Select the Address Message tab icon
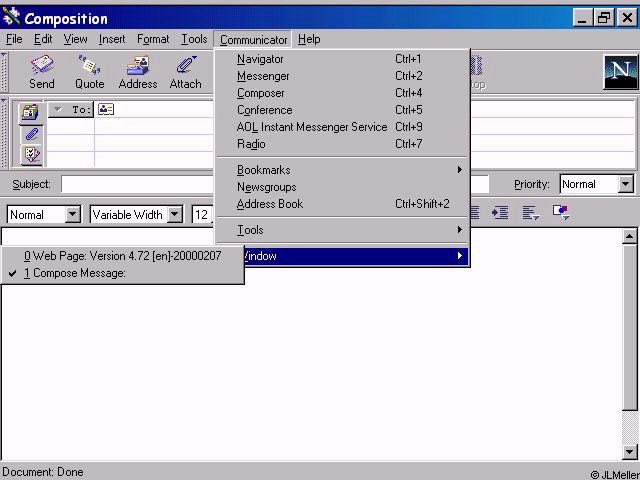The width and height of the screenshot is (640, 480). pos(31,112)
